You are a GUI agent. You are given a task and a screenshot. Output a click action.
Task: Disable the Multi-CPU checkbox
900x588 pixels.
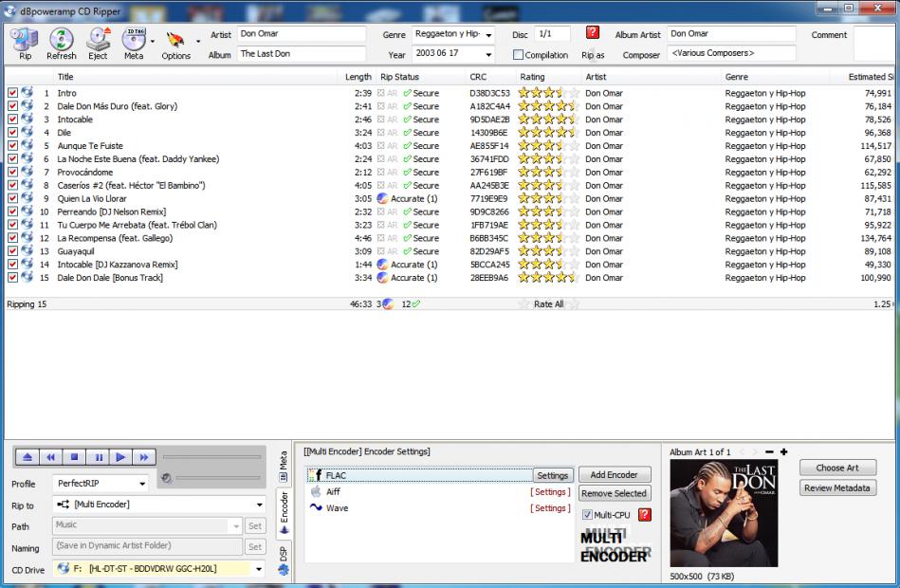tap(588, 515)
